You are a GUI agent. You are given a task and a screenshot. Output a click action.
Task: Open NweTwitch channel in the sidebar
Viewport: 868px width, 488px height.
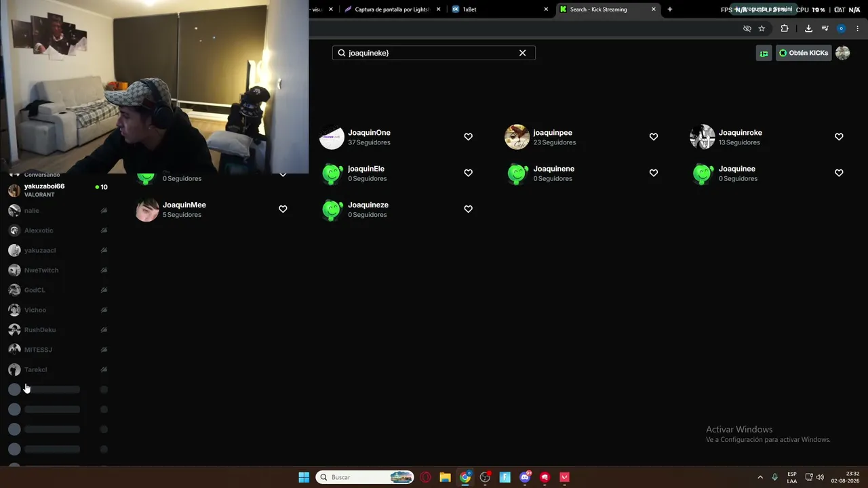tap(58, 270)
